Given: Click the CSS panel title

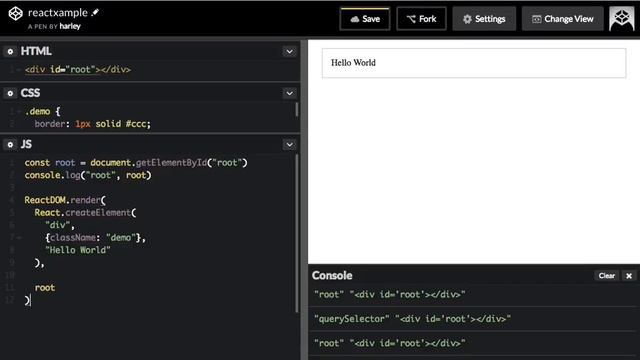Looking at the screenshot, I should 30,93.
